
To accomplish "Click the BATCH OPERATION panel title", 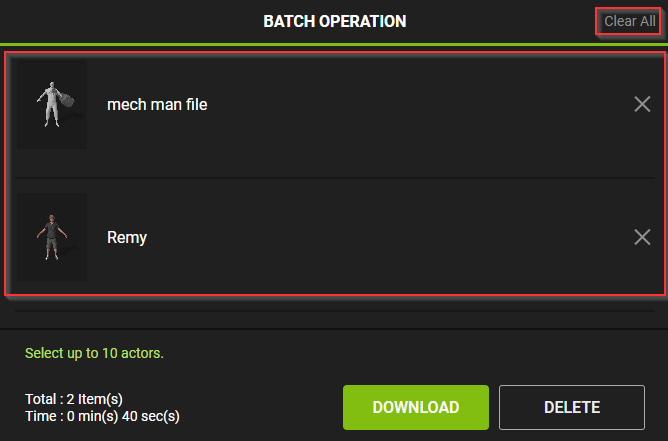I will click(x=334, y=21).
